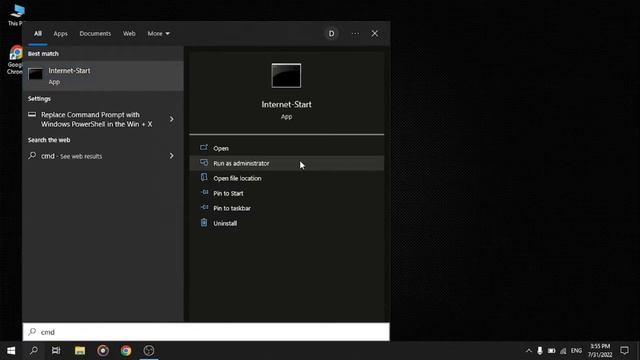Click the Pin to taskbar pin icon
This screenshot has height=360, width=640.
click(x=204, y=207)
